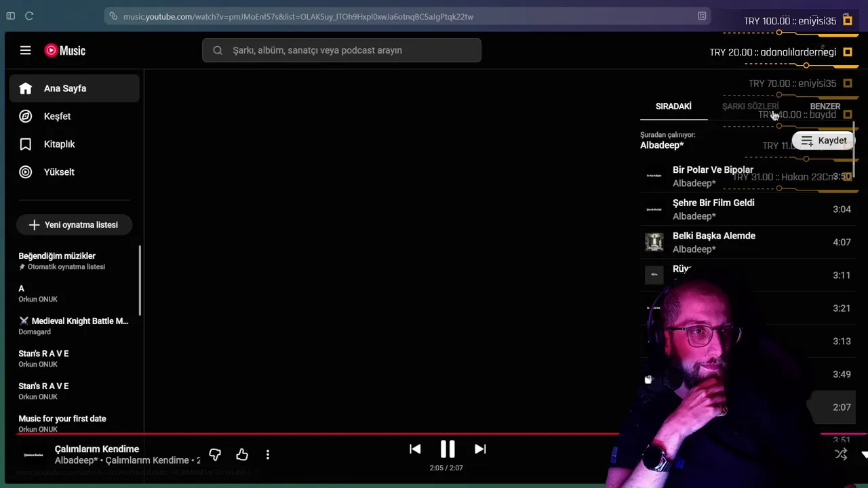Focus the song search field
The image size is (868, 488).
tap(342, 50)
